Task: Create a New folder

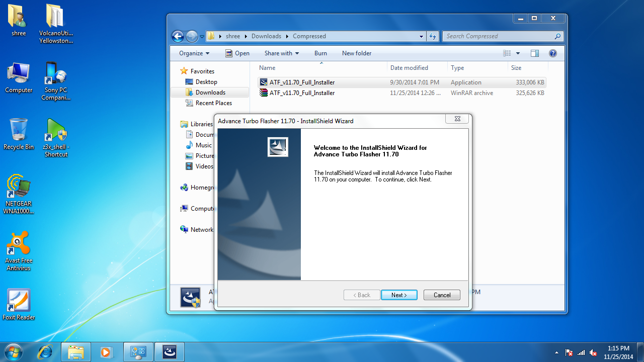Action: pos(357,53)
